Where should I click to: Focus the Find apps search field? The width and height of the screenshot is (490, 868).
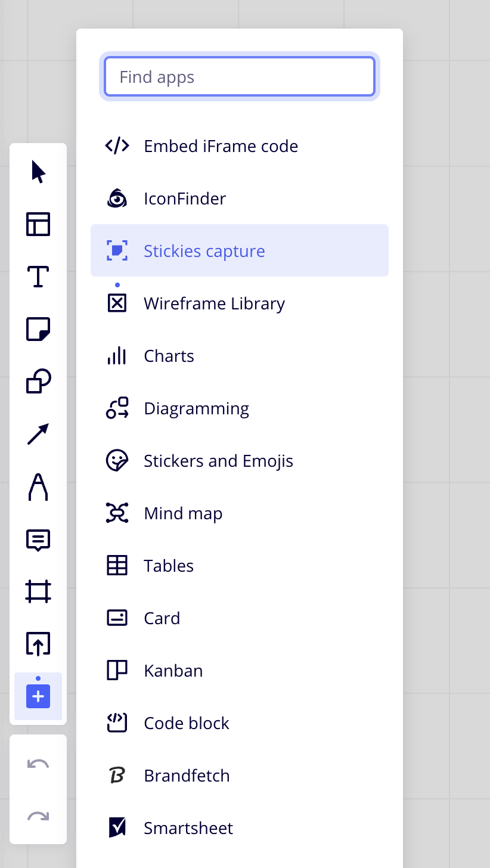click(x=240, y=77)
